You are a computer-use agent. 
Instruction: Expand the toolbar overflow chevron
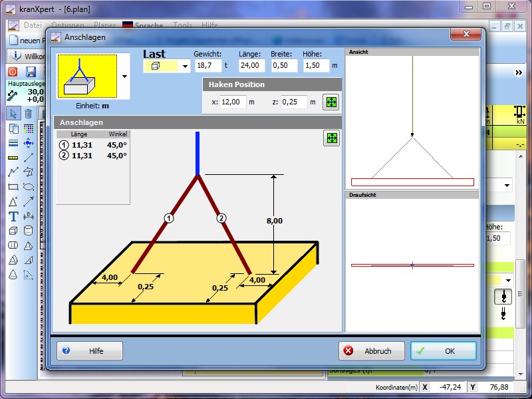[x=519, y=72]
